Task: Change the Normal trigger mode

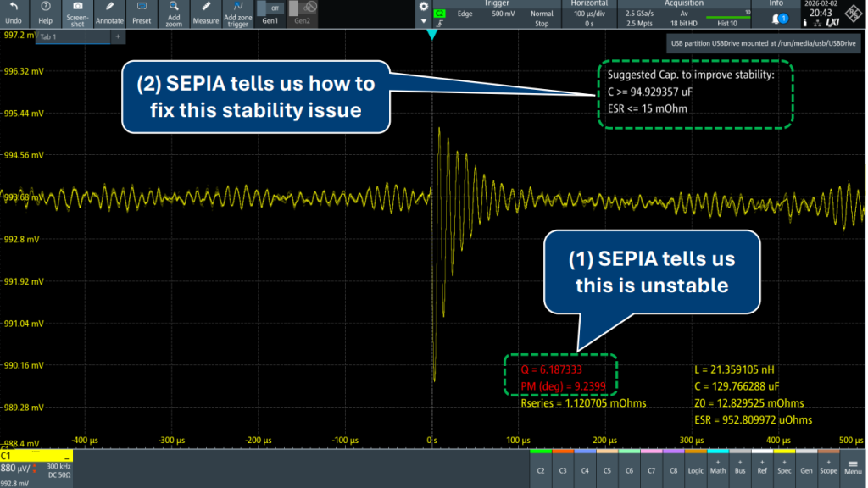Action: tap(542, 14)
